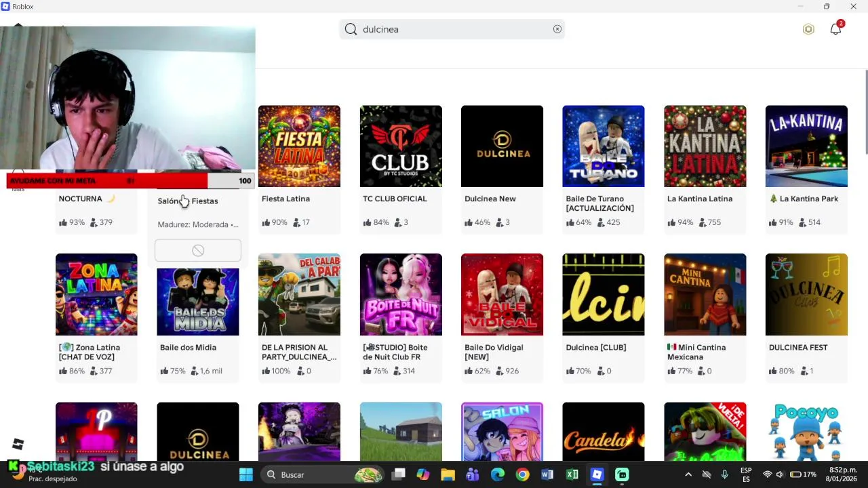Open the Baile De Turano thumbnail
The width and height of the screenshot is (868, 488).
[x=604, y=146]
